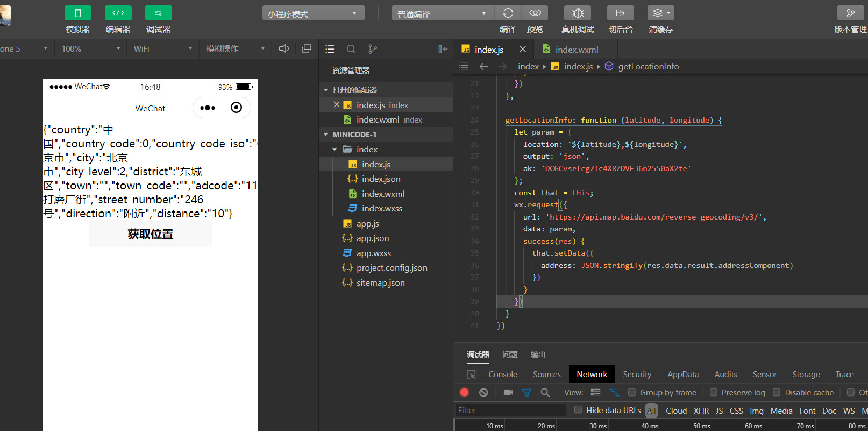Toggle the 模拟器 simulator panel button
Viewport: 868px width, 431px height.
pos(78,13)
